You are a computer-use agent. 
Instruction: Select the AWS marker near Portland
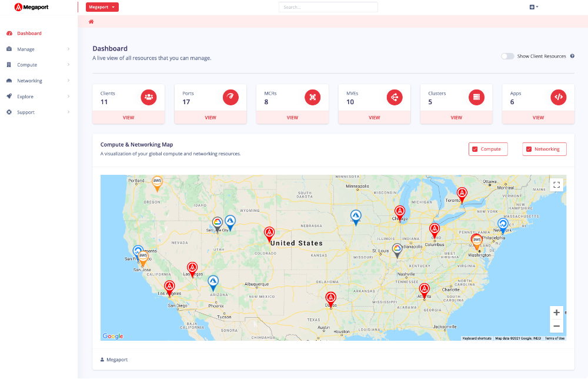[157, 184]
